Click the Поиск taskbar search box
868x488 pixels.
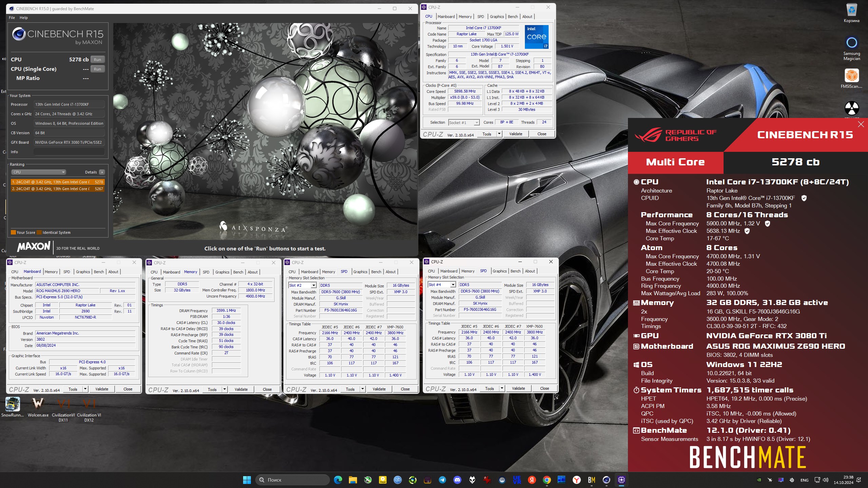pos(292,480)
